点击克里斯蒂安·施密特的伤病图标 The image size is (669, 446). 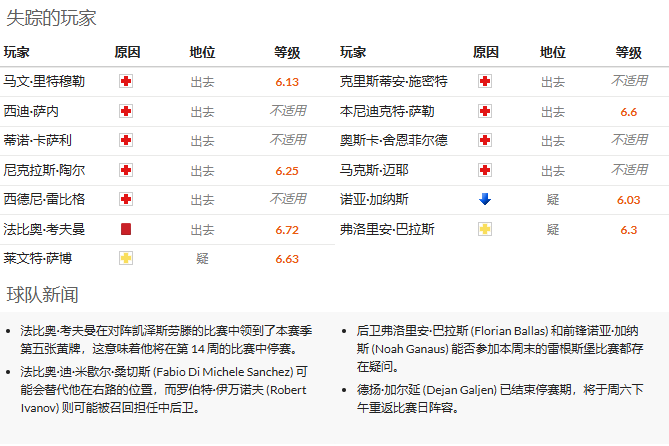[x=485, y=82]
